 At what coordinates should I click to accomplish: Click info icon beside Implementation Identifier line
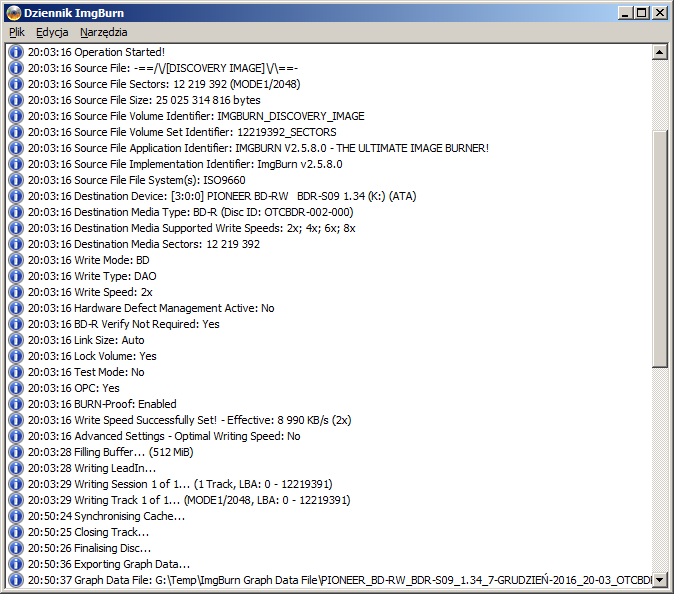[15, 164]
